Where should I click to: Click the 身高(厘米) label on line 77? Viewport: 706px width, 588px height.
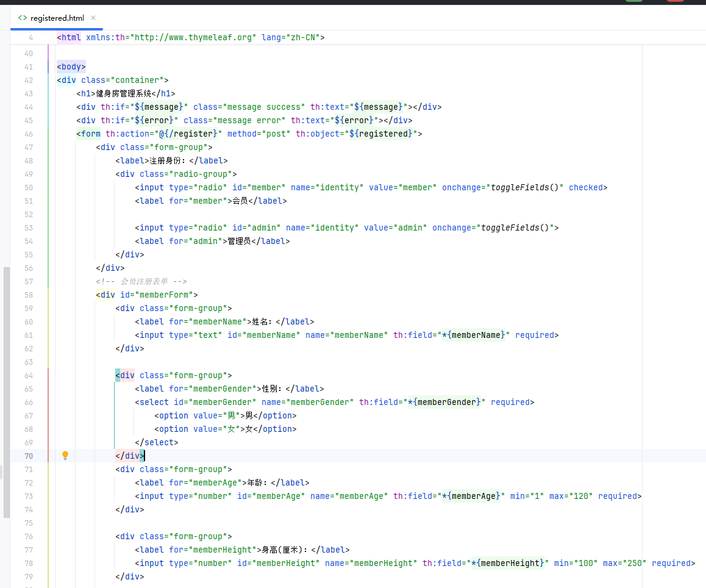pos(242,550)
